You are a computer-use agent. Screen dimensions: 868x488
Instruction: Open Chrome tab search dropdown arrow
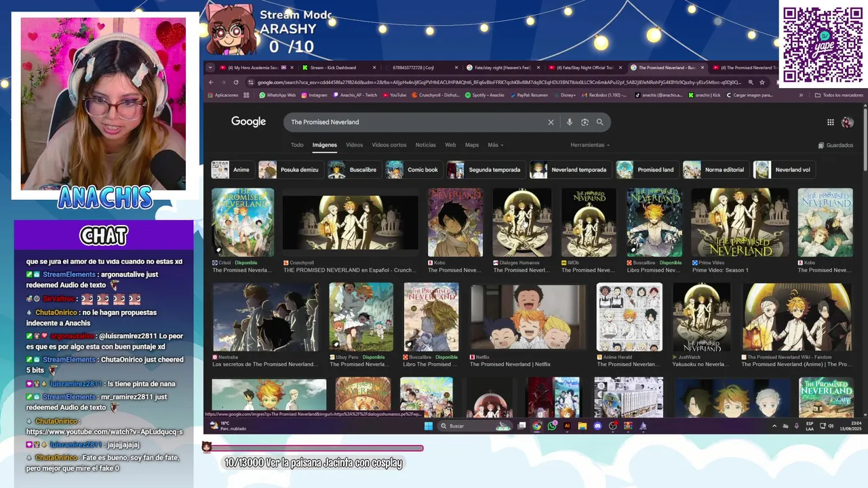pos(210,68)
